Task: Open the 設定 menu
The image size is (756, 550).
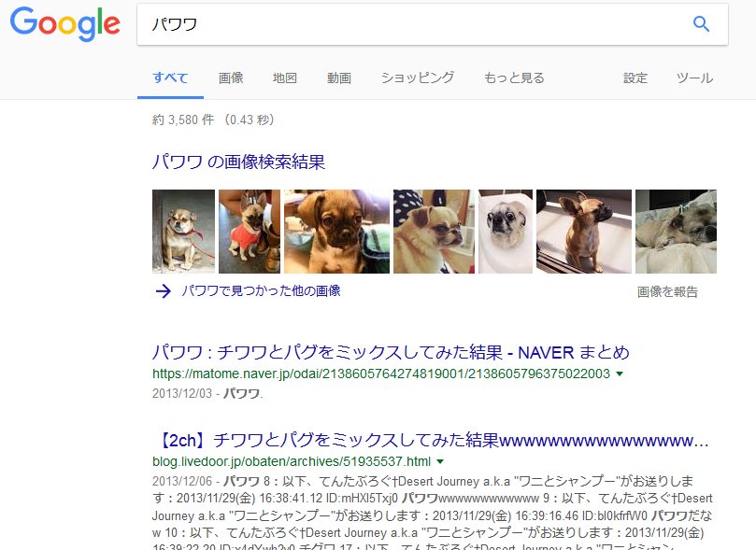Action: [635, 78]
